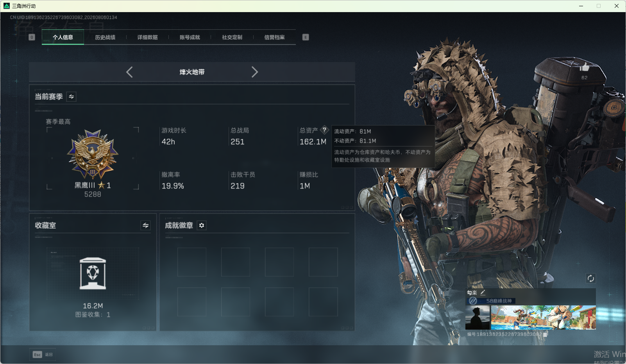The image size is (626, 364).
Task: Copy the player ID with the copy icon
Action: (546, 334)
